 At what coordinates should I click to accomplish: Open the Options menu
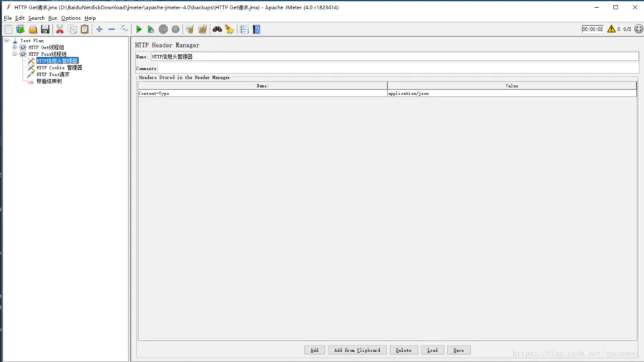pos(71,18)
